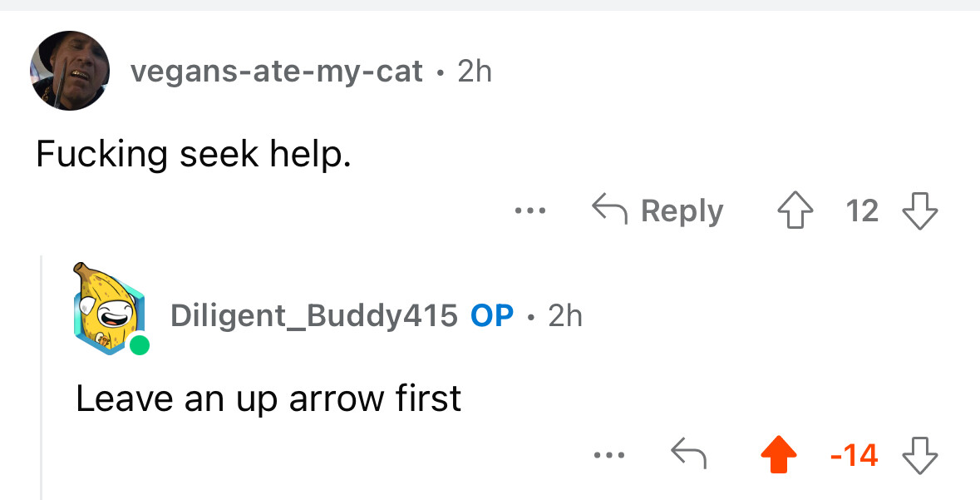Viewport: 980px width, 500px height.
Task: Upvote the vegans-ate-my-cat comment
Action: point(795,211)
